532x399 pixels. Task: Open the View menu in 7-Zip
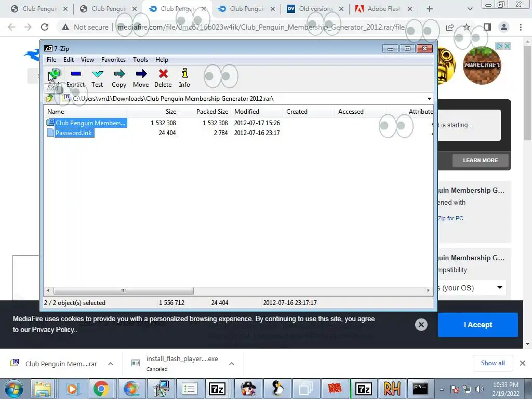tap(87, 60)
